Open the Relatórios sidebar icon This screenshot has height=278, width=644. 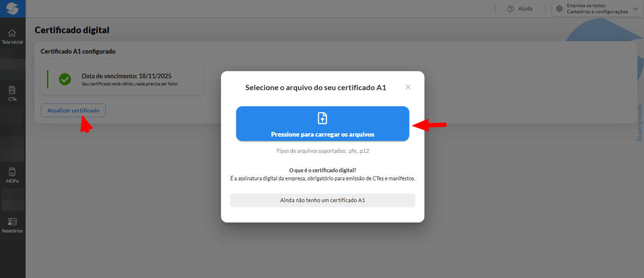click(12, 222)
